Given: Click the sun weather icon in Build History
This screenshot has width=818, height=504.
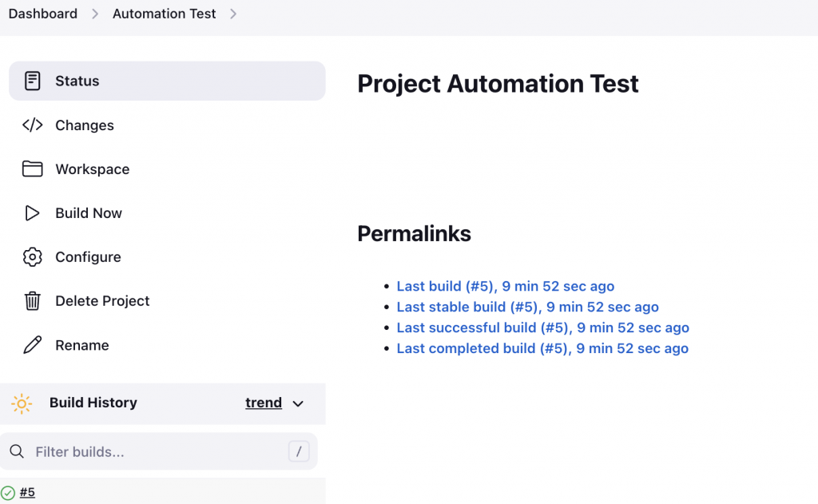Looking at the screenshot, I should 22,403.
